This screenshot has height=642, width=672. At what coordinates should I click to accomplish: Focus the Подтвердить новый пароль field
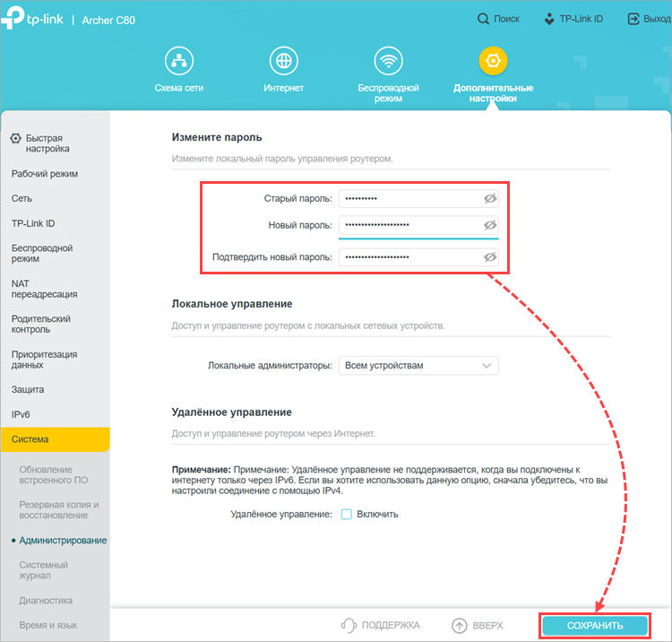tap(418, 257)
